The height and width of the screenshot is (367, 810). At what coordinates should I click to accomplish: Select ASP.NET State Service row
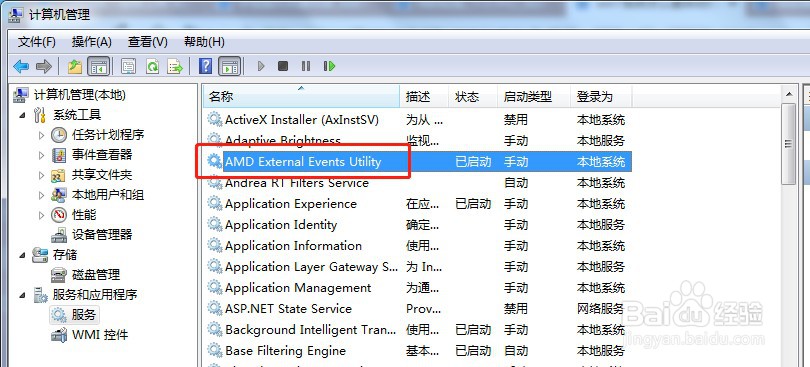tap(418, 309)
